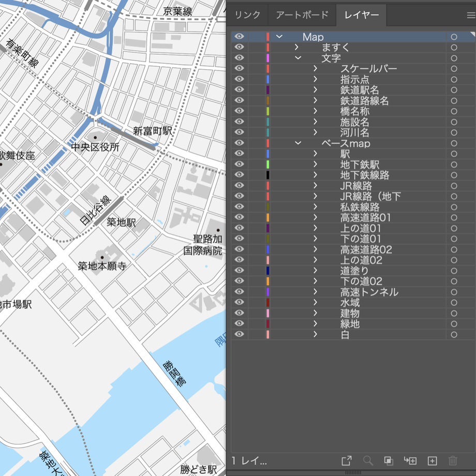The width and height of the screenshot is (476, 476).
Task: Toggle visibility of the 文字 layer
Action: click(x=239, y=57)
